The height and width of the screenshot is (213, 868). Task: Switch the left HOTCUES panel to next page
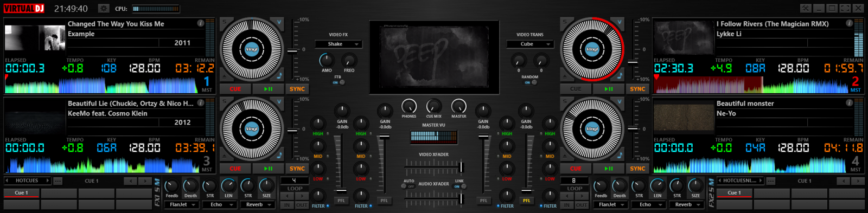[x=48, y=180]
